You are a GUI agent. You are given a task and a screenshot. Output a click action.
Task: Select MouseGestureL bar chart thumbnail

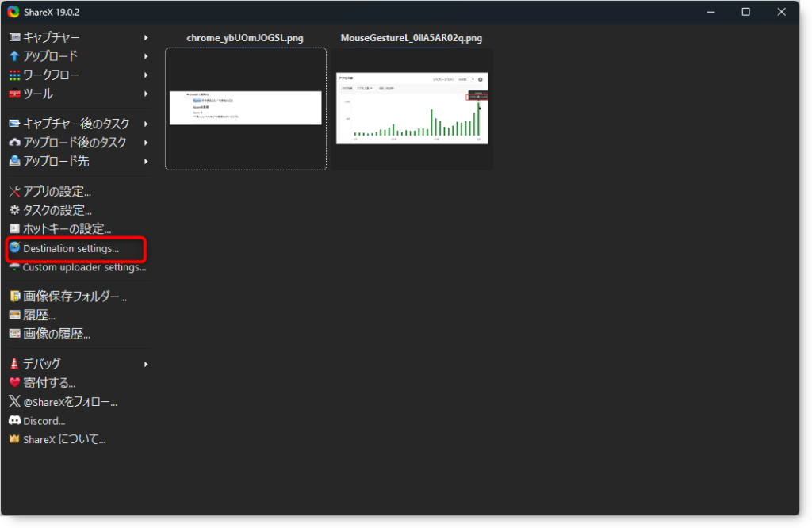click(412, 109)
